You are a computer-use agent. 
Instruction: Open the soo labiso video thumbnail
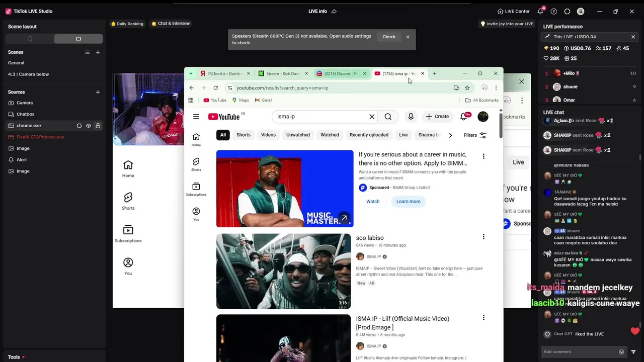pyautogui.click(x=283, y=271)
